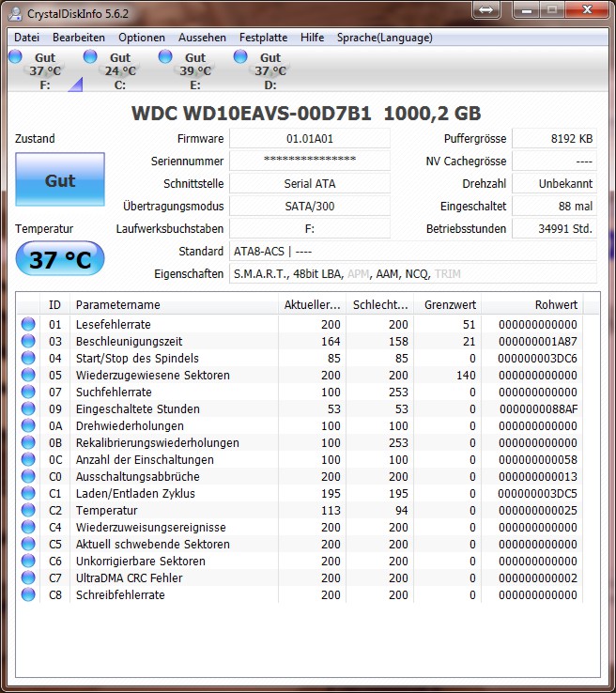Select drive D: status orb
616x693 pixels.
tap(240, 56)
